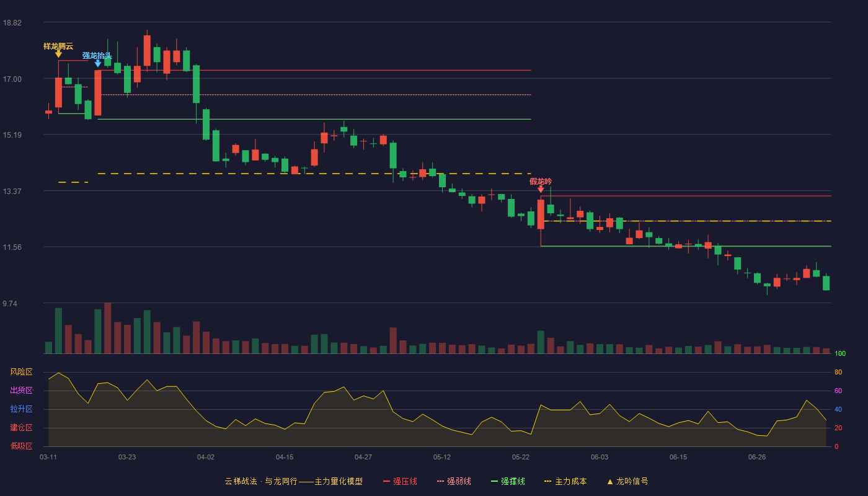The width and height of the screenshot is (868, 496).
Task: Toggle the 强弱线 legend series
Action: [x=454, y=481]
